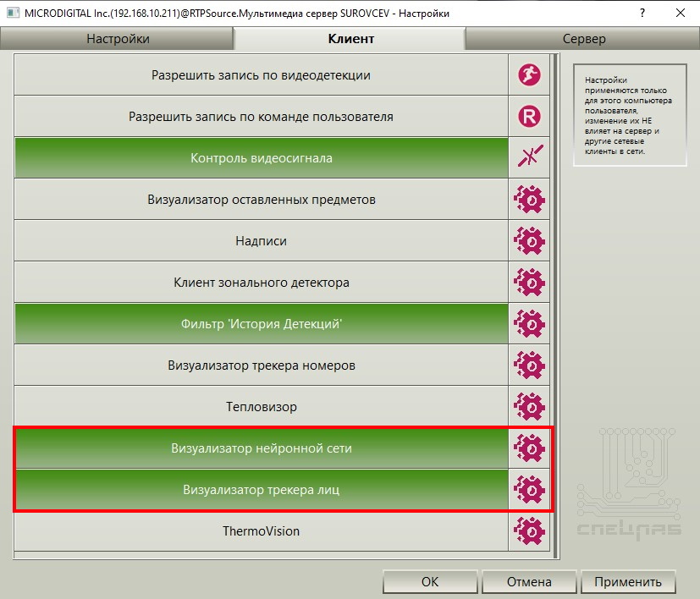700x599 pixels.
Task: Close the Настройки window
Action: tap(681, 13)
